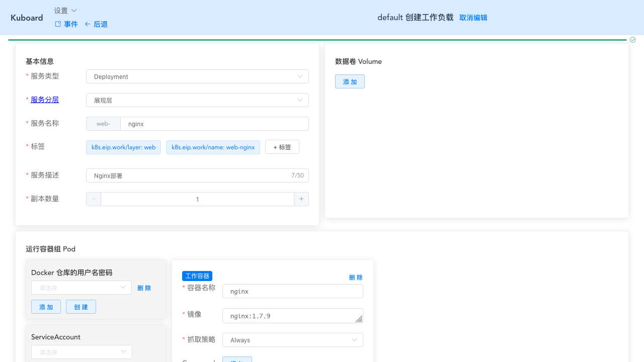Delete the nginx work container

click(x=356, y=278)
